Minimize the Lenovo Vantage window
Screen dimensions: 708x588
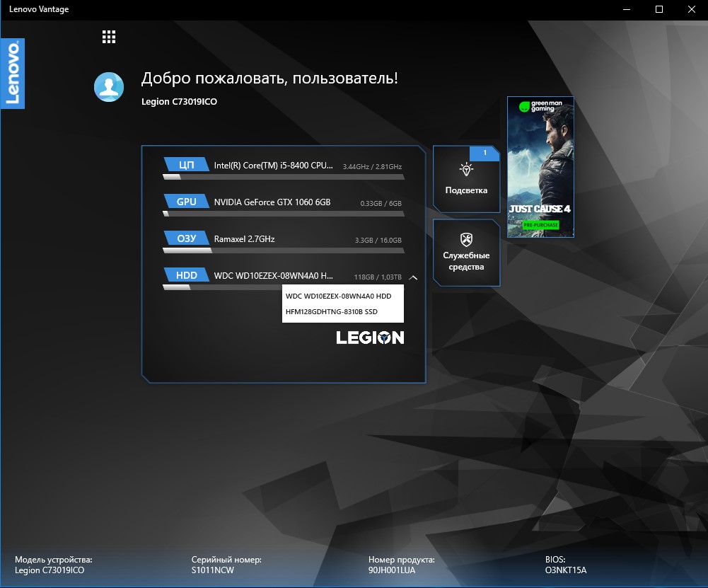(626, 9)
